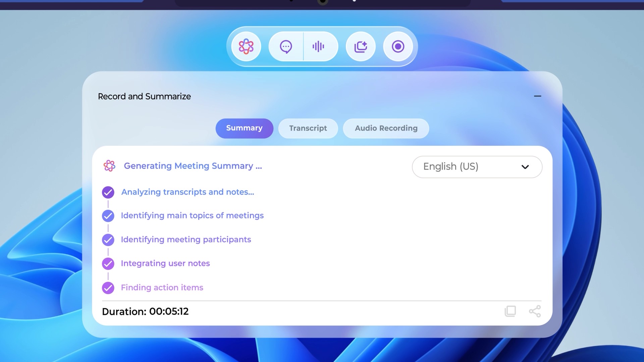Open the sparkle image gallery icon

[361, 47]
